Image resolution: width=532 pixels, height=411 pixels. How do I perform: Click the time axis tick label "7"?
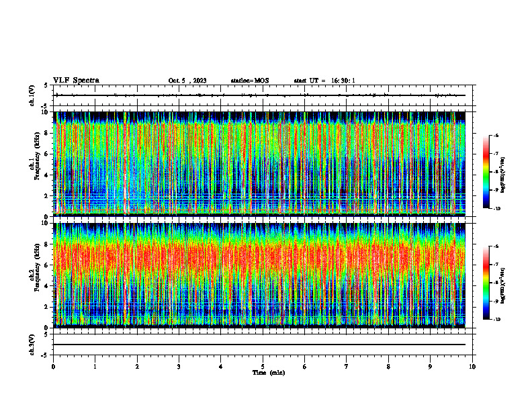347,367
